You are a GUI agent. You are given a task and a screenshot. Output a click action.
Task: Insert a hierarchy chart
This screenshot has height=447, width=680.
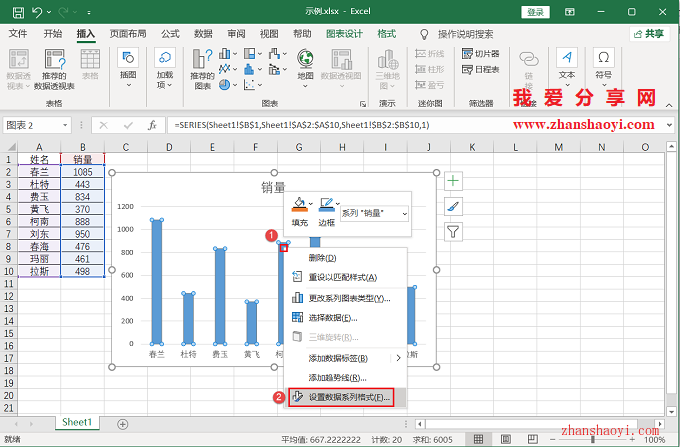(249, 54)
